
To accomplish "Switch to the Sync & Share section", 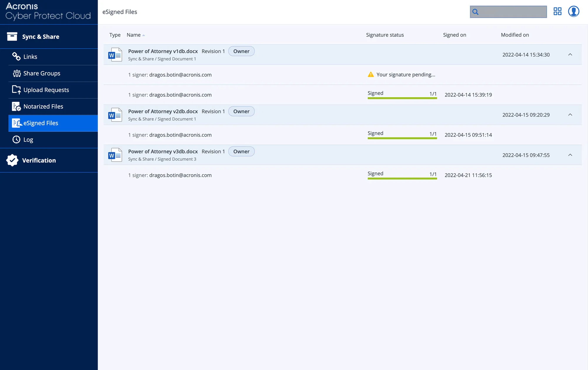I will tap(41, 36).
